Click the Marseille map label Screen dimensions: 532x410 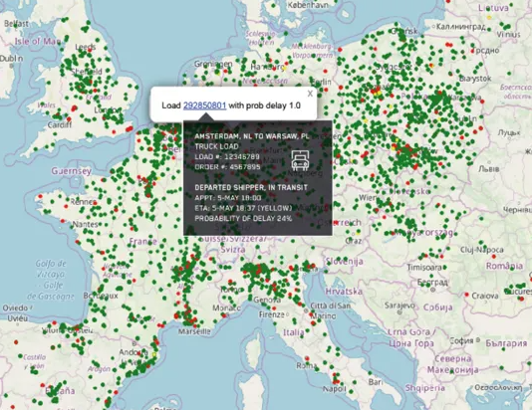(194, 331)
